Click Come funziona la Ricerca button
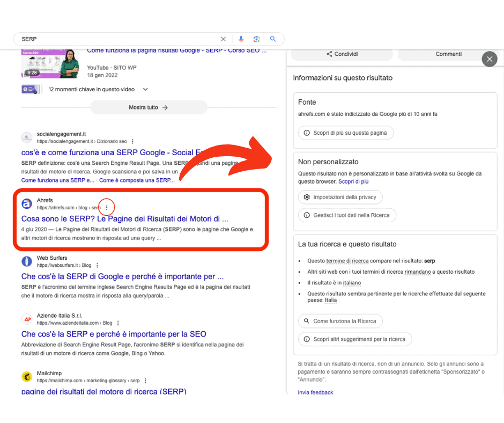This screenshot has width=504, height=423. pos(340,321)
